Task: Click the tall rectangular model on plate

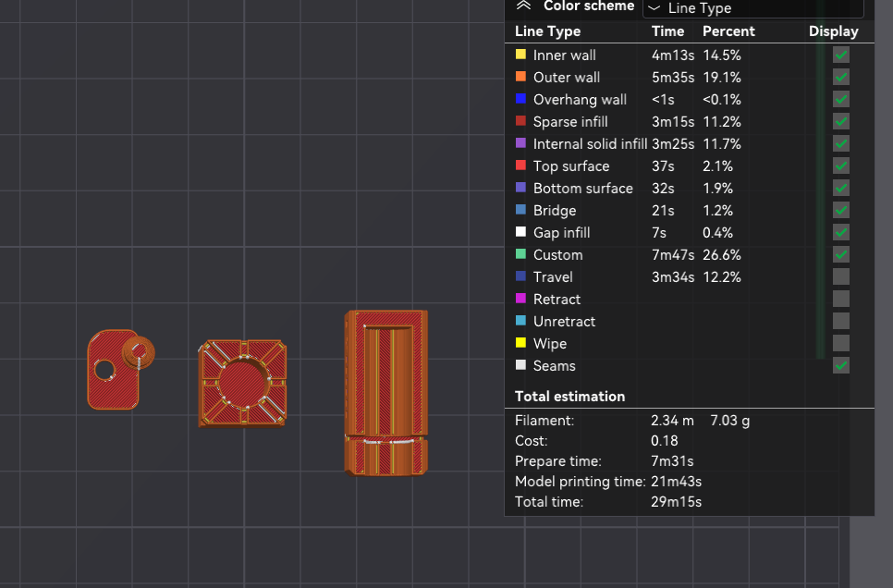Action: click(x=386, y=393)
